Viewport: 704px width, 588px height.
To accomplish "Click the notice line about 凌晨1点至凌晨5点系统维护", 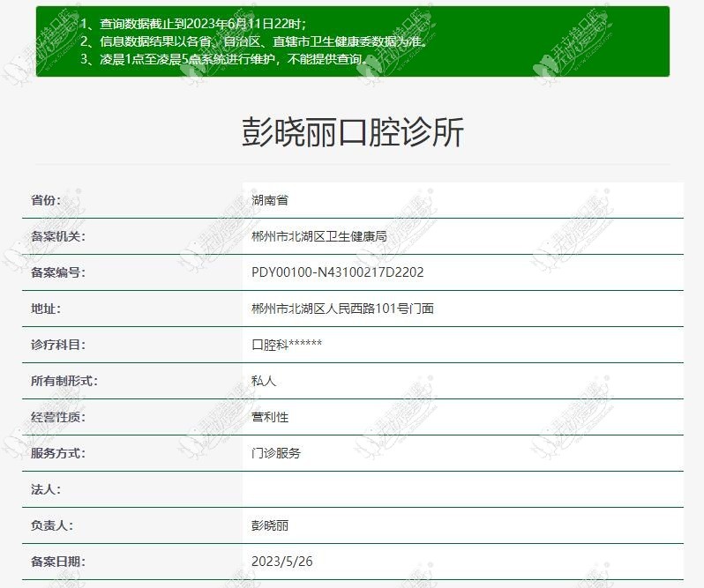I will click(x=224, y=59).
